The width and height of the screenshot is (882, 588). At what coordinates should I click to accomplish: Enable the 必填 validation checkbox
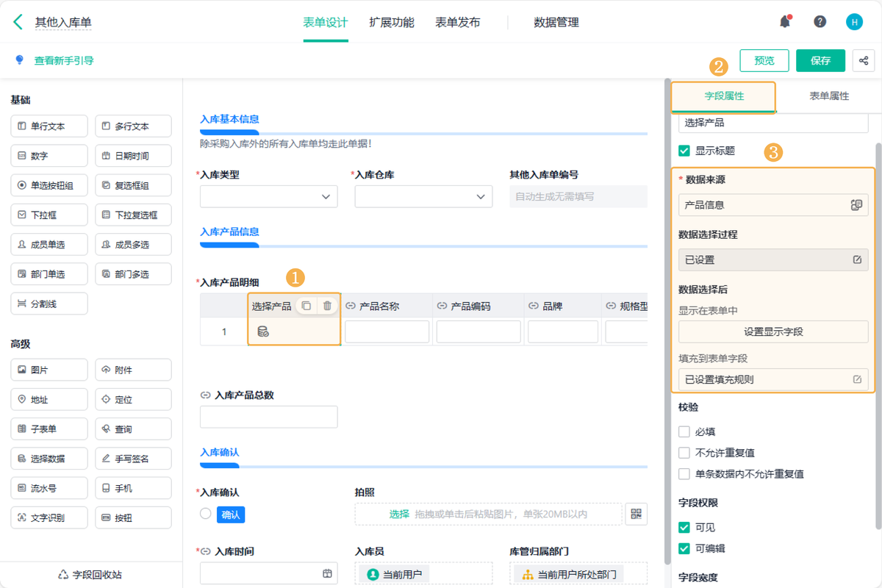coord(684,432)
